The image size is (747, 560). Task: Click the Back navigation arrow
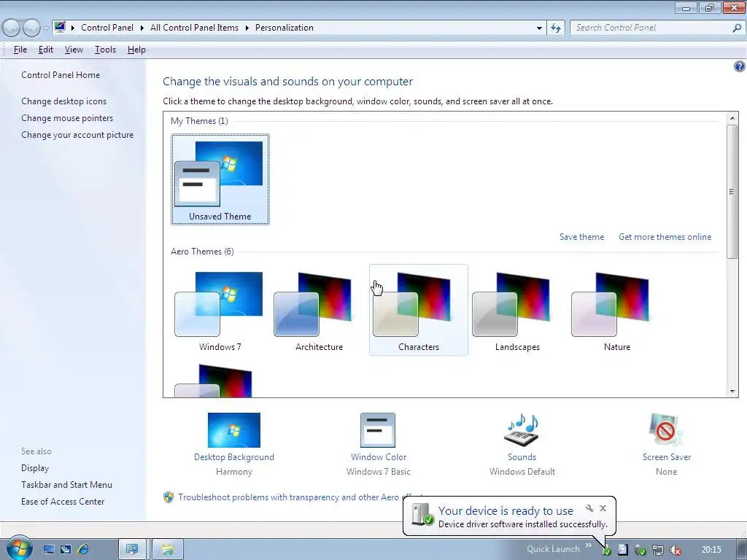pos(12,28)
